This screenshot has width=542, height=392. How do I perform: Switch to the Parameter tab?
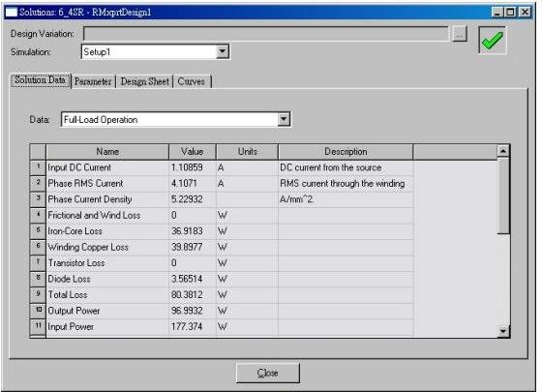coord(93,81)
